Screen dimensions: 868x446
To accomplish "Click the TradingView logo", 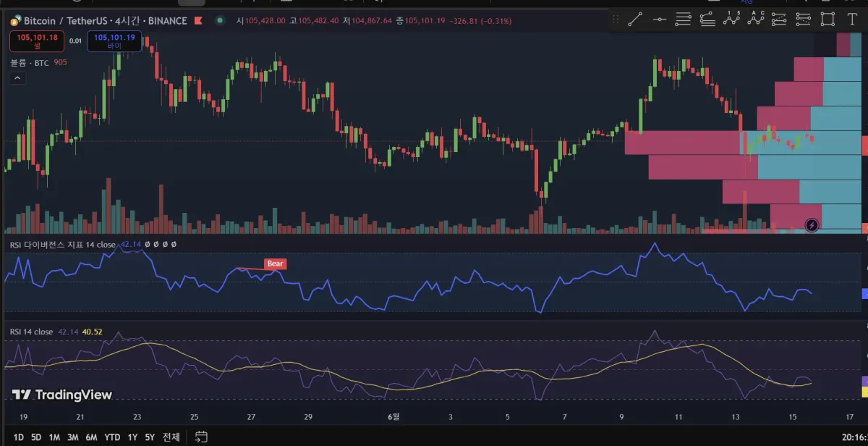I will (61, 395).
